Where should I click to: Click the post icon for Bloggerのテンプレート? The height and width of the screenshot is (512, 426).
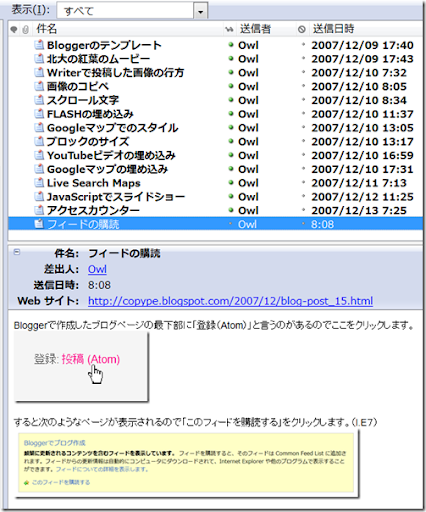(39, 45)
